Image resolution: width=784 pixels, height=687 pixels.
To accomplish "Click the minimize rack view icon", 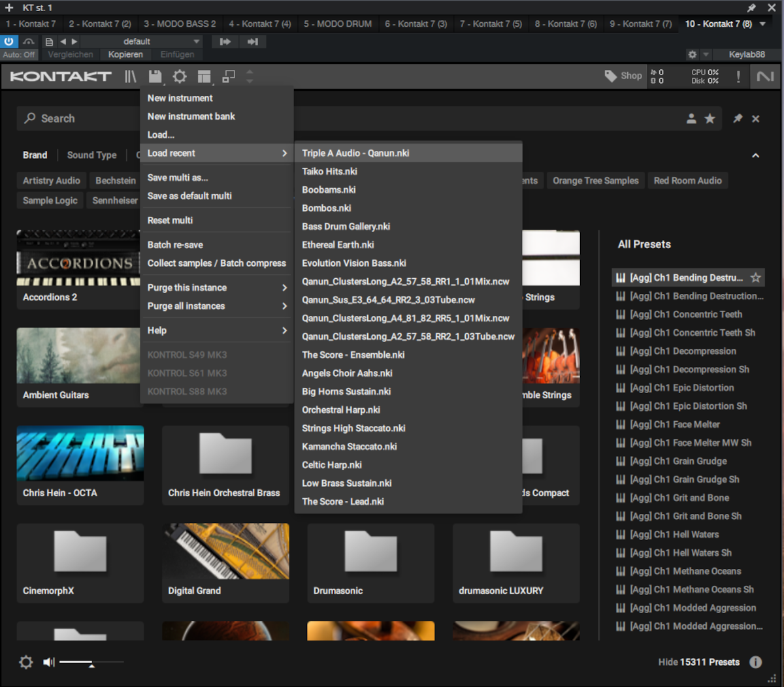I will [229, 76].
